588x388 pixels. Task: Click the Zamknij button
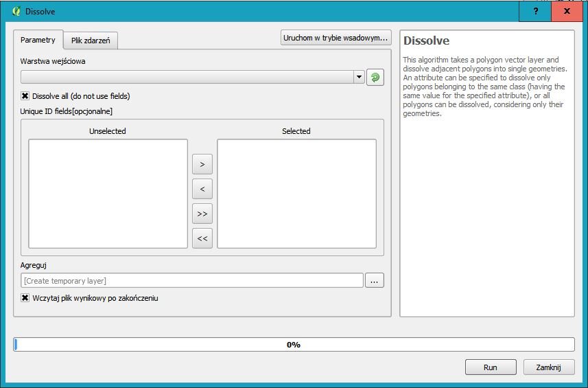pyautogui.click(x=549, y=367)
